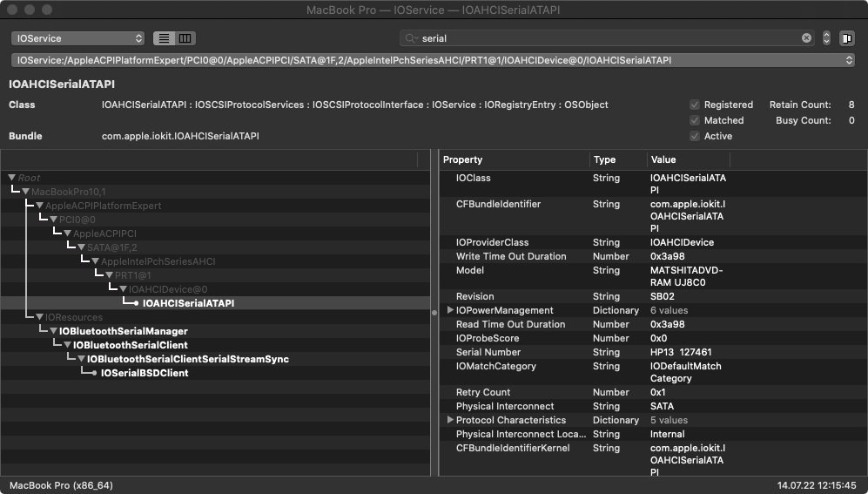Collapse IOBluetoothSerialClient disclosure triangle
Screen dimensions: 868x494
pos(67,344)
